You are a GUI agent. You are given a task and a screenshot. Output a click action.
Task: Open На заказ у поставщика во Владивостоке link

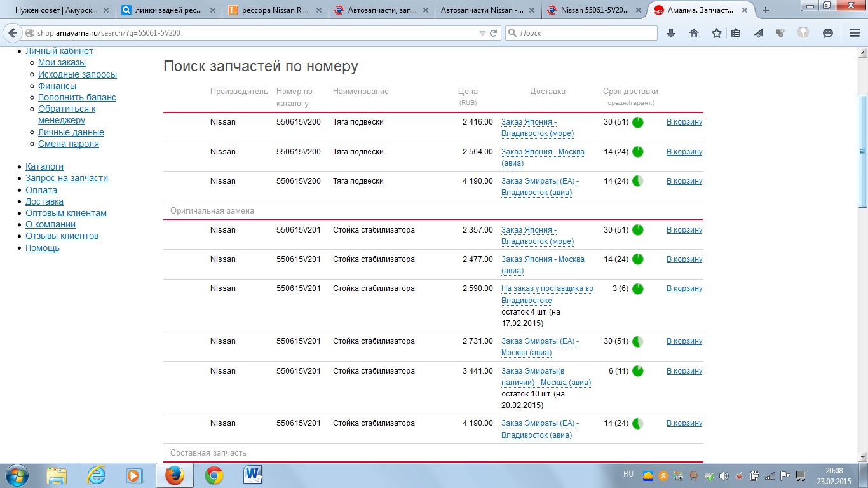(547, 294)
